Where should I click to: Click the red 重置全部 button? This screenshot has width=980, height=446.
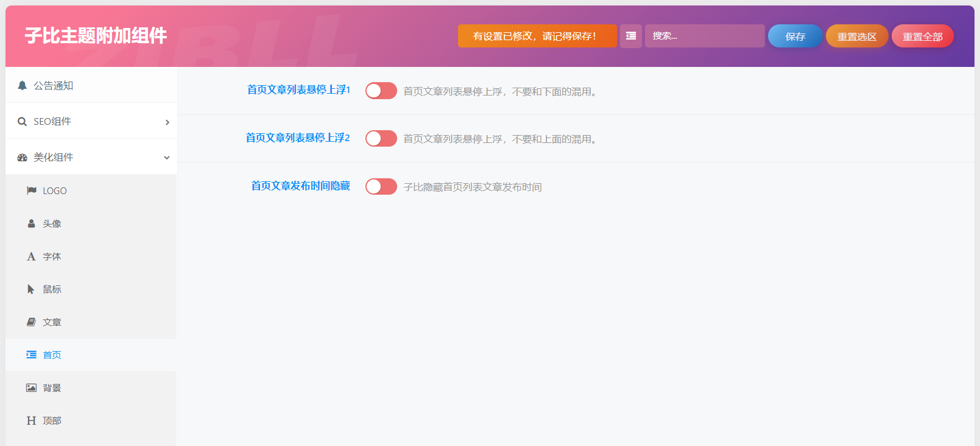click(x=923, y=36)
